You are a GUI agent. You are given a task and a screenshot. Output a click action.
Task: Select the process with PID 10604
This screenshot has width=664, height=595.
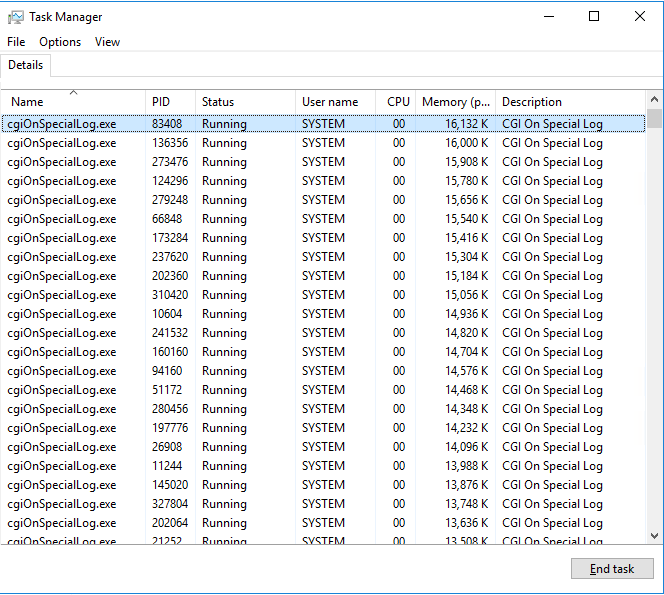tap(323, 314)
